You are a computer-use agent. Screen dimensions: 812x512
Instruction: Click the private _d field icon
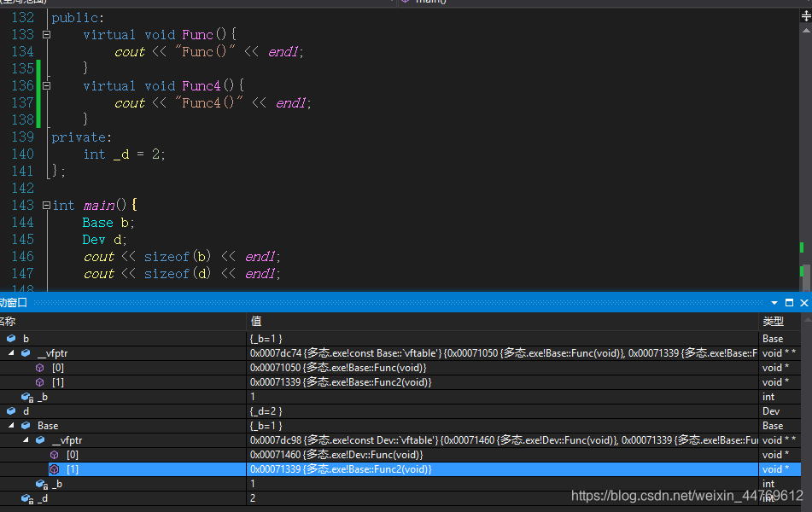[x=27, y=498]
